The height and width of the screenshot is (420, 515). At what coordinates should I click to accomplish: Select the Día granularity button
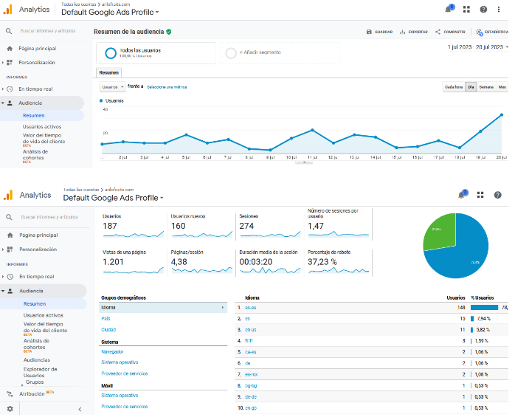pyautogui.click(x=471, y=86)
